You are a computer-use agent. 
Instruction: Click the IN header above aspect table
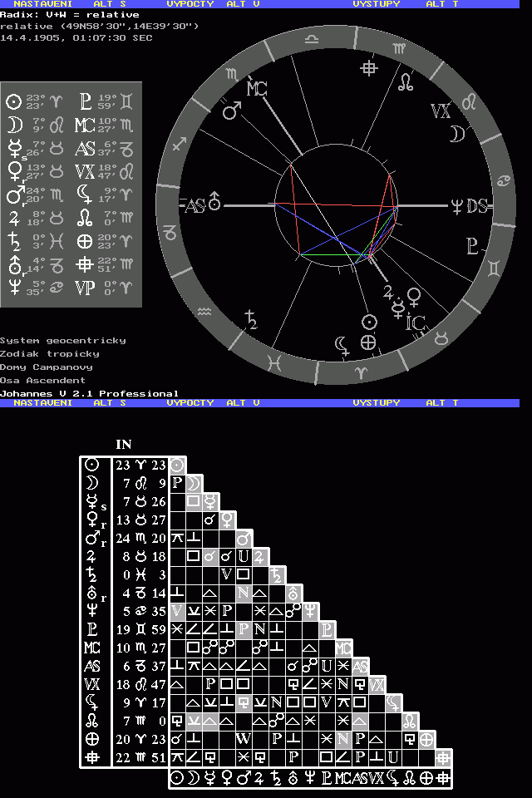[123, 445]
